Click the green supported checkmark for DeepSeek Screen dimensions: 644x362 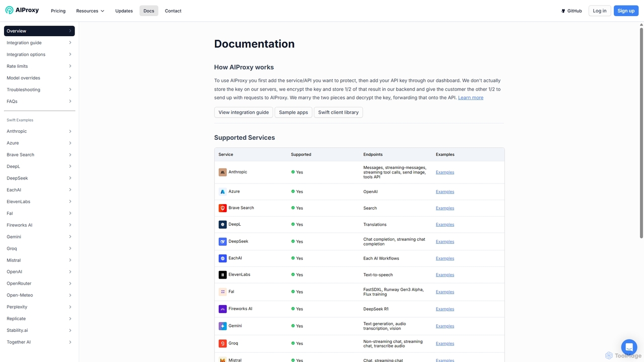click(x=293, y=241)
